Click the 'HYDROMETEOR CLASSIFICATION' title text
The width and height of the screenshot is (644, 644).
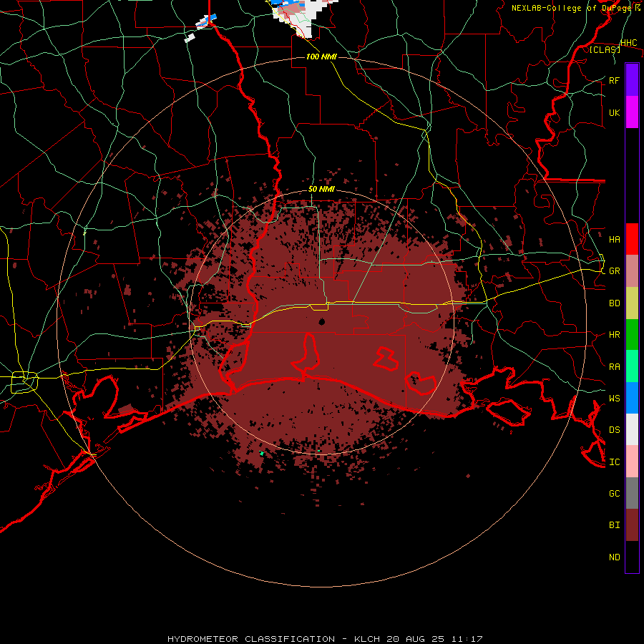click(x=251, y=639)
